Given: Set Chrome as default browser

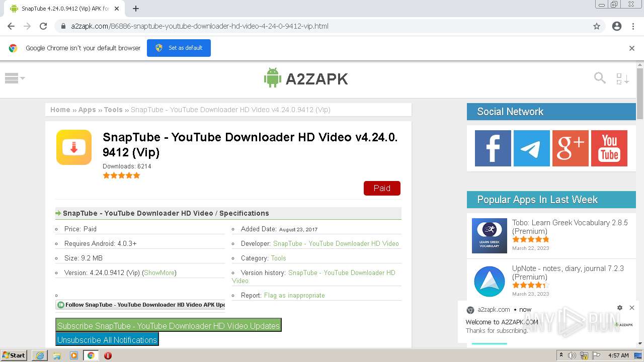Looking at the screenshot, I should (179, 48).
